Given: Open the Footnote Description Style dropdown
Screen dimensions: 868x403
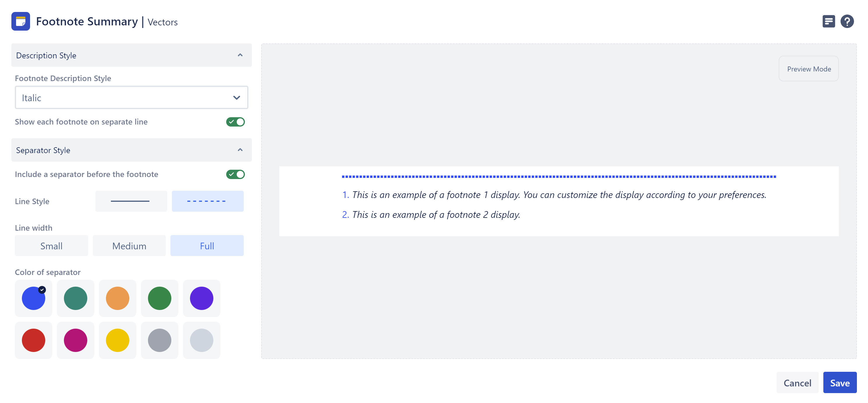Looking at the screenshot, I should (x=131, y=98).
